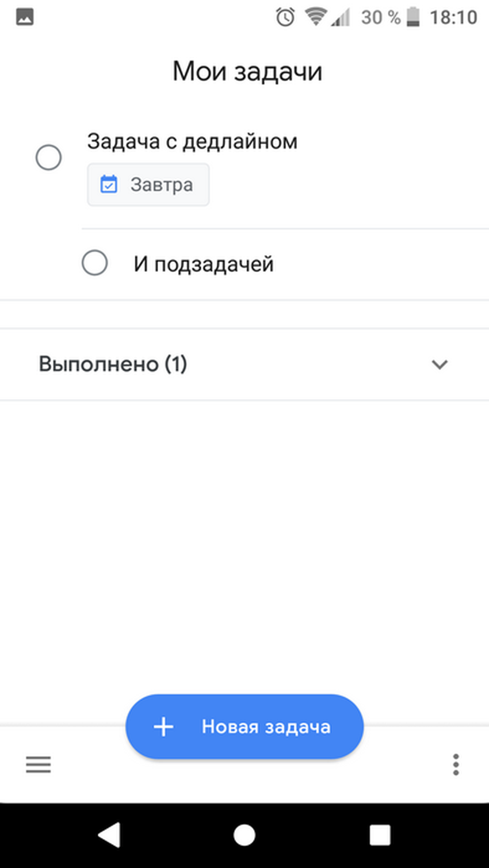
Task: Tap the "Выполнено (1)" section header
Action: point(113,364)
